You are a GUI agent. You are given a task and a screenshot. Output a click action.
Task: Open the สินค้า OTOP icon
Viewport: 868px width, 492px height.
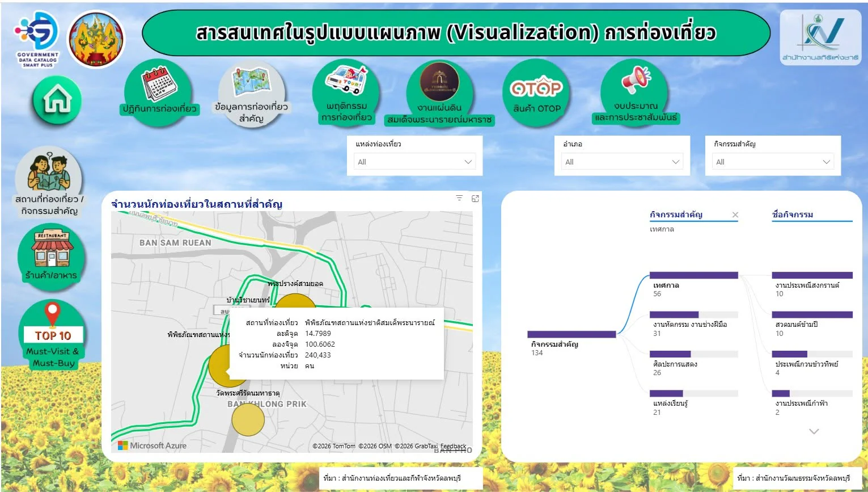coord(536,92)
